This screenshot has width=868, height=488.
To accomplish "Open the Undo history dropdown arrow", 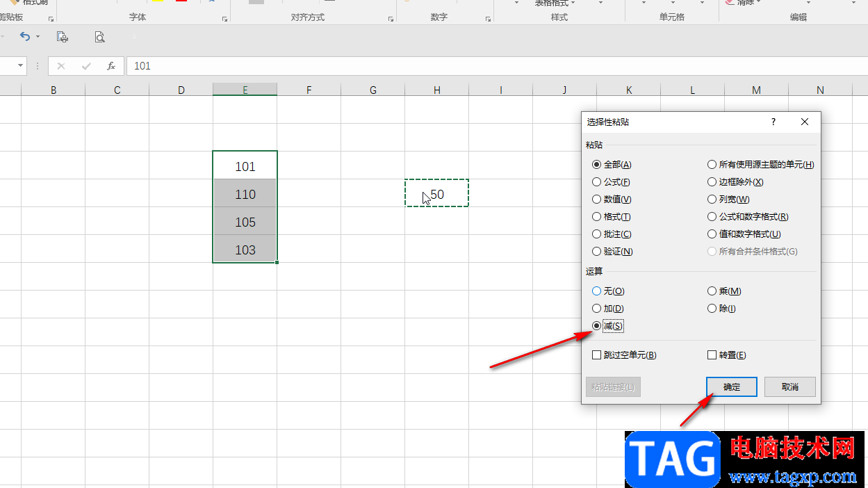I will 38,36.
